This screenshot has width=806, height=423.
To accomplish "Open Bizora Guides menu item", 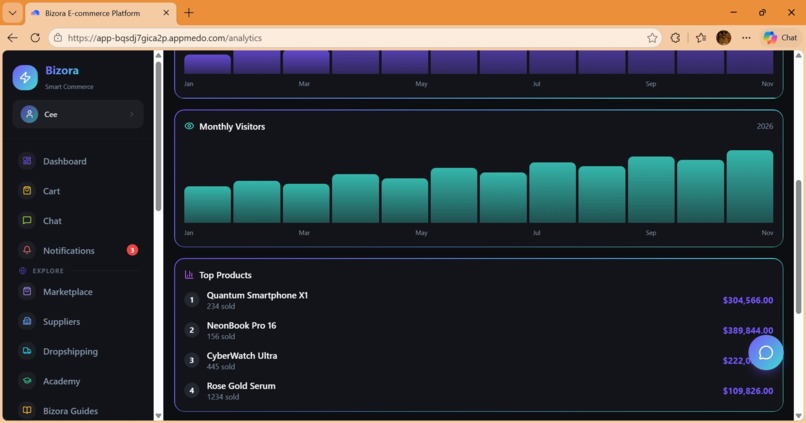I will point(78,411).
